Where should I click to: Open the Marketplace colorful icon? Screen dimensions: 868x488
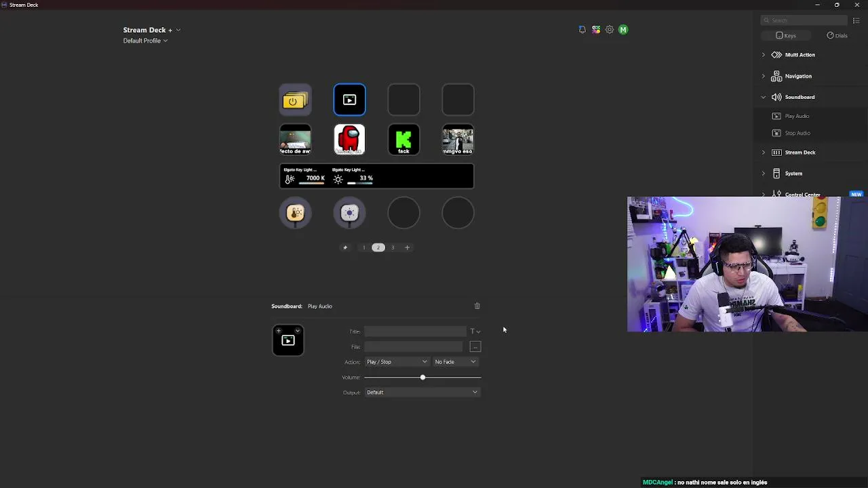(596, 30)
